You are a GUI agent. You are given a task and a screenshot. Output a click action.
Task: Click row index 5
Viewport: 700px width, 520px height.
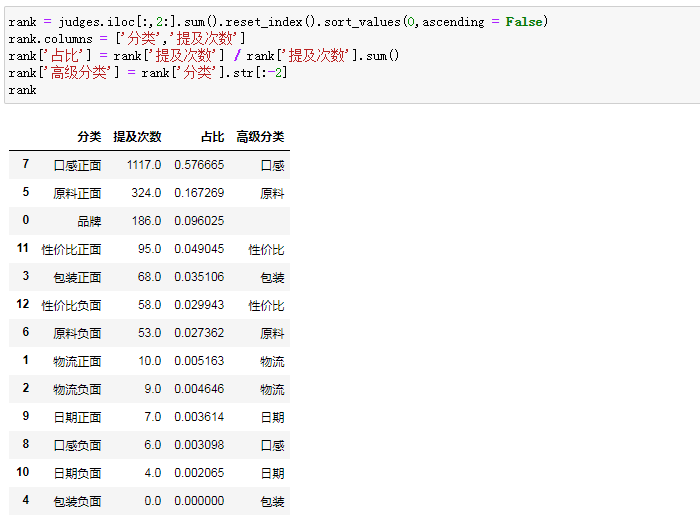click(25, 192)
